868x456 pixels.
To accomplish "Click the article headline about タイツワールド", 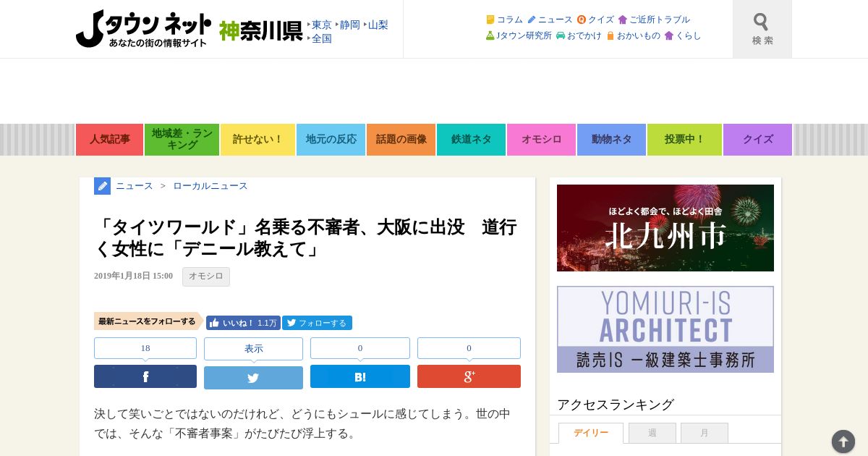I will (305, 237).
